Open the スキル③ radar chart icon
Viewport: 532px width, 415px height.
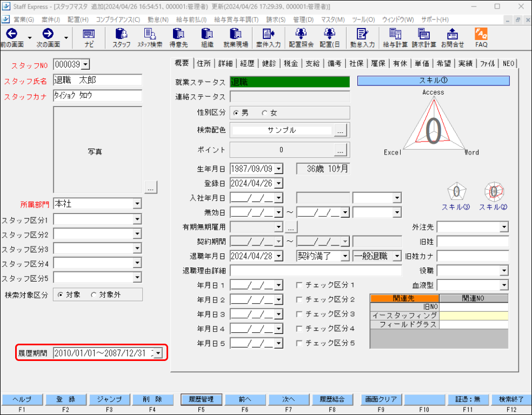click(457, 192)
